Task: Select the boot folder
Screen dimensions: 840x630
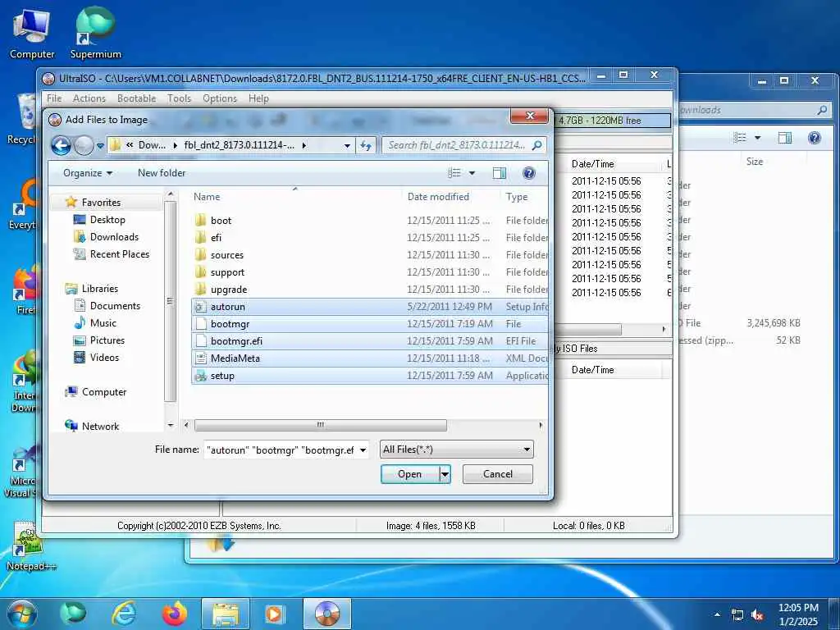Action: pyautogui.click(x=370, y=220)
